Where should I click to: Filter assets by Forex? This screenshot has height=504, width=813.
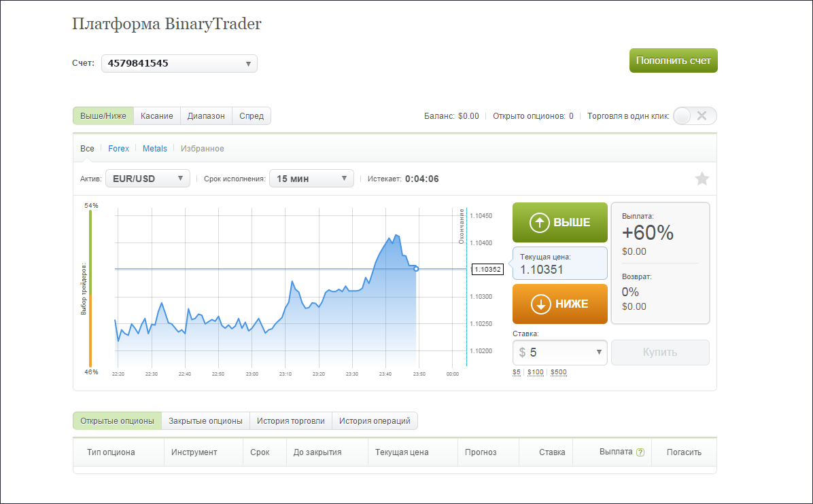(x=119, y=149)
